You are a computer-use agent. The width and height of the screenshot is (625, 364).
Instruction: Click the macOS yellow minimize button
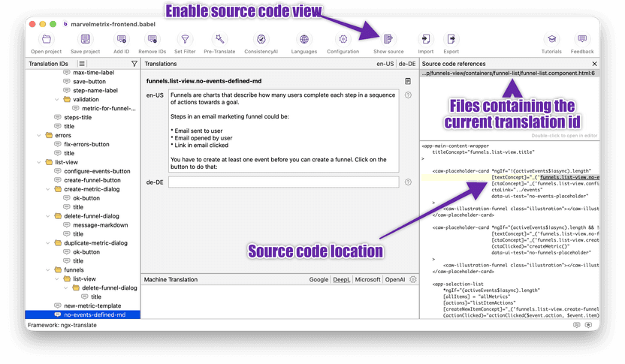click(43, 24)
